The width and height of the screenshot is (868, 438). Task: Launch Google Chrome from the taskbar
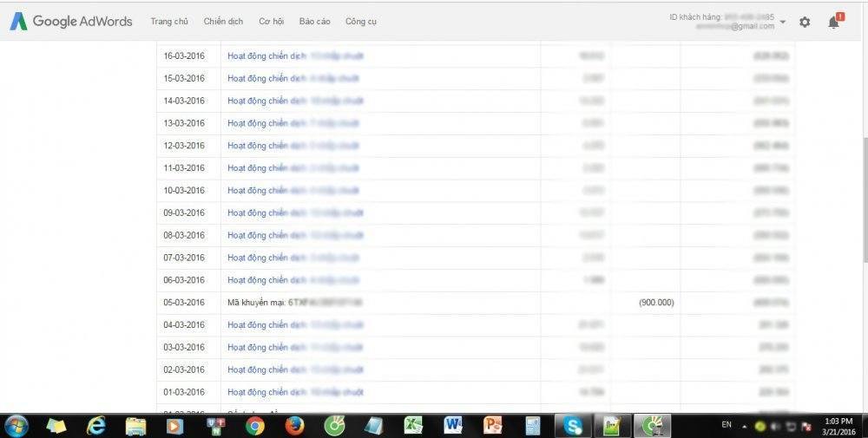[x=255, y=426]
